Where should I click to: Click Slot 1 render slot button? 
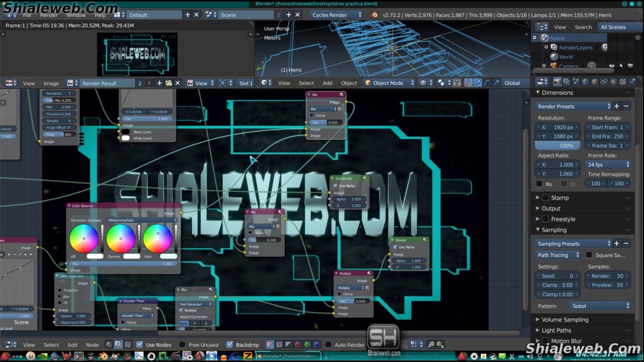246,83
